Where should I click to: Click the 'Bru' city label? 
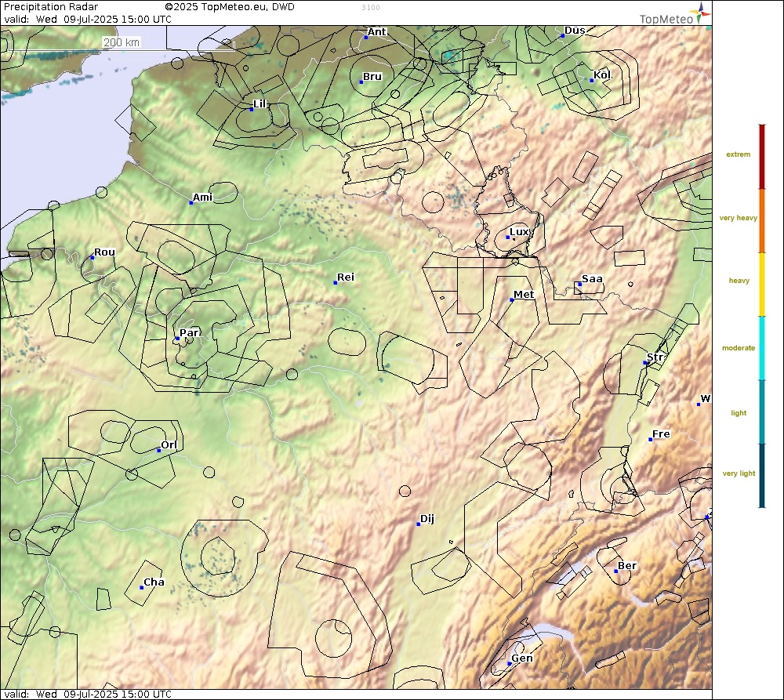tap(372, 76)
